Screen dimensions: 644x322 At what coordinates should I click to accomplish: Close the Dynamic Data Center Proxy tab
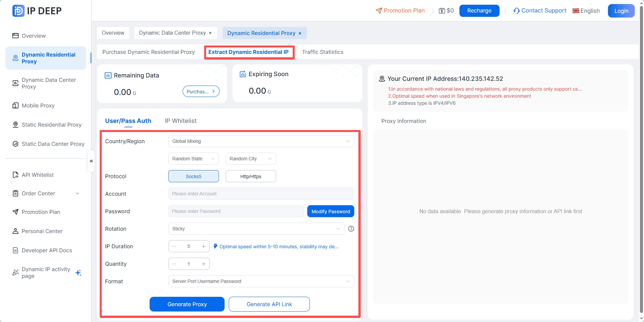[211, 33]
